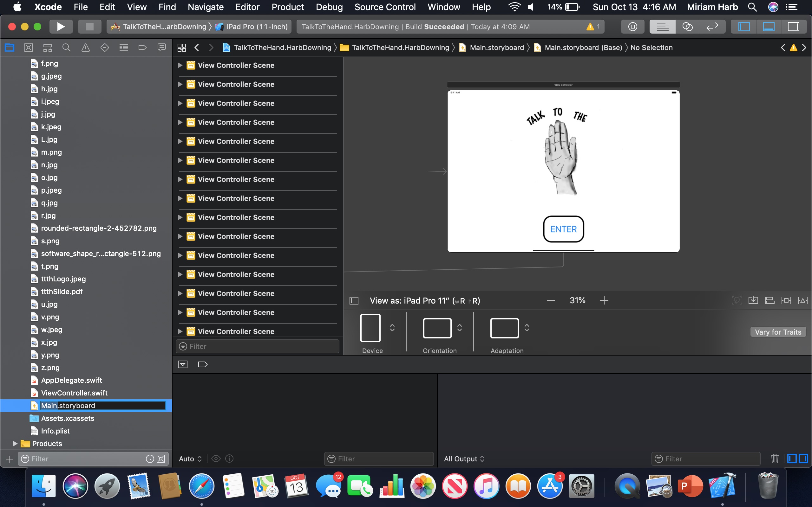Expand the Products folder
The height and width of the screenshot is (507, 812).
[15, 444]
